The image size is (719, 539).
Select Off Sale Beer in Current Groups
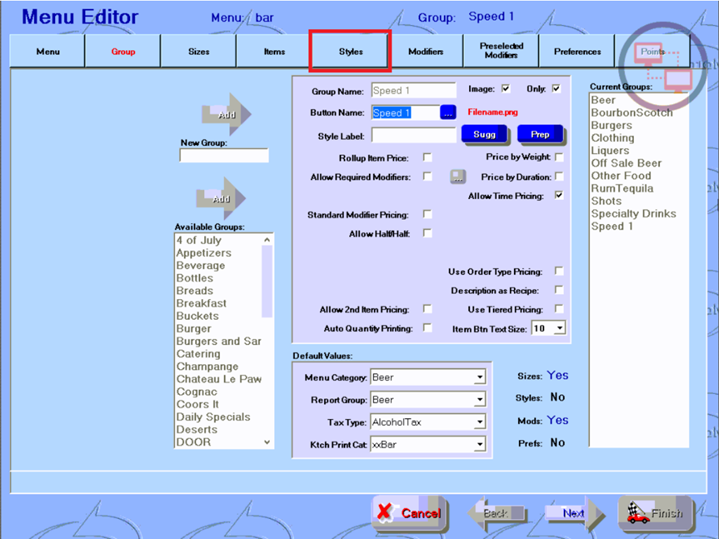coord(626,163)
